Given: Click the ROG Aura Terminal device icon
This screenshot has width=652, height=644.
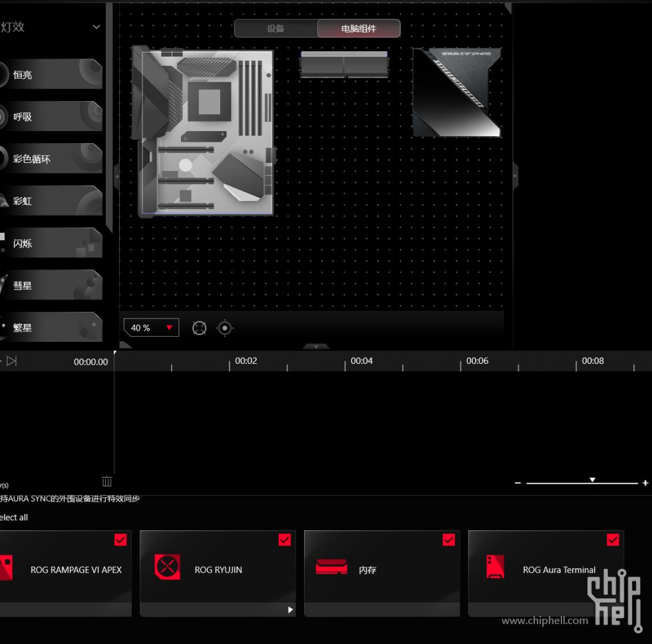Looking at the screenshot, I should 495,567.
